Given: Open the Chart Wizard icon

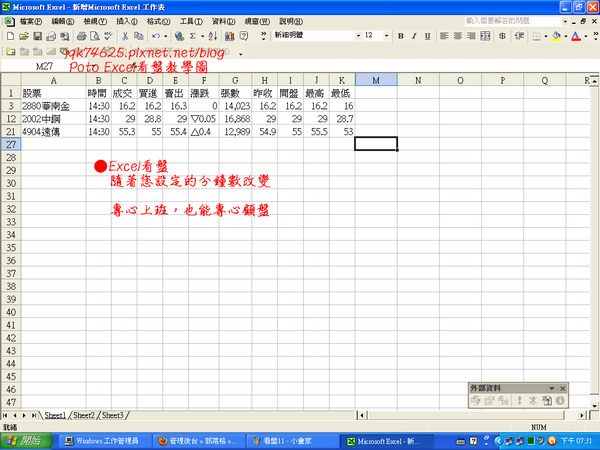Looking at the screenshot, I should pyautogui.click(x=230, y=36).
